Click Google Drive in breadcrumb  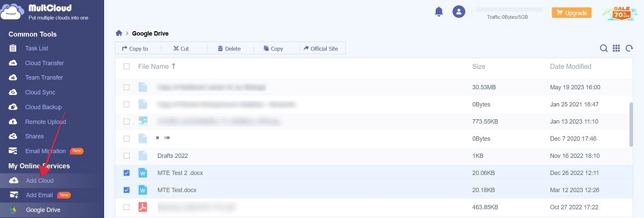click(x=150, y=33)
